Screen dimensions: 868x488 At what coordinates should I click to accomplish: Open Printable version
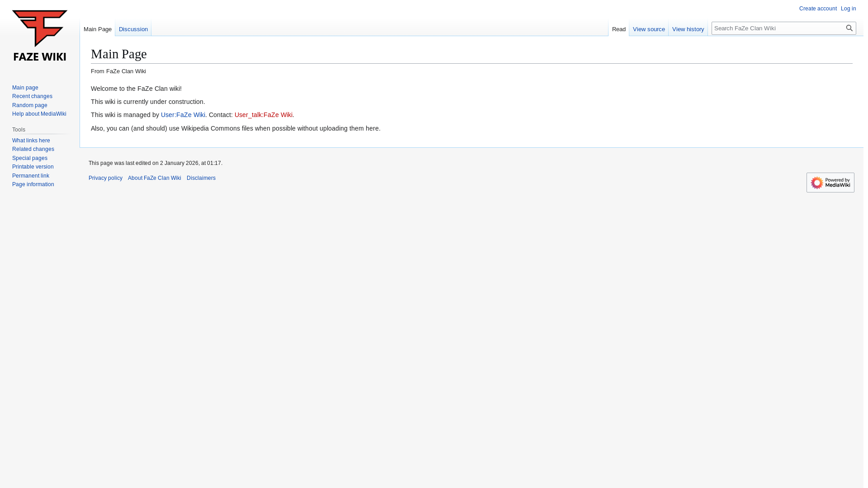pyautogui.click(x=33, y=167)
